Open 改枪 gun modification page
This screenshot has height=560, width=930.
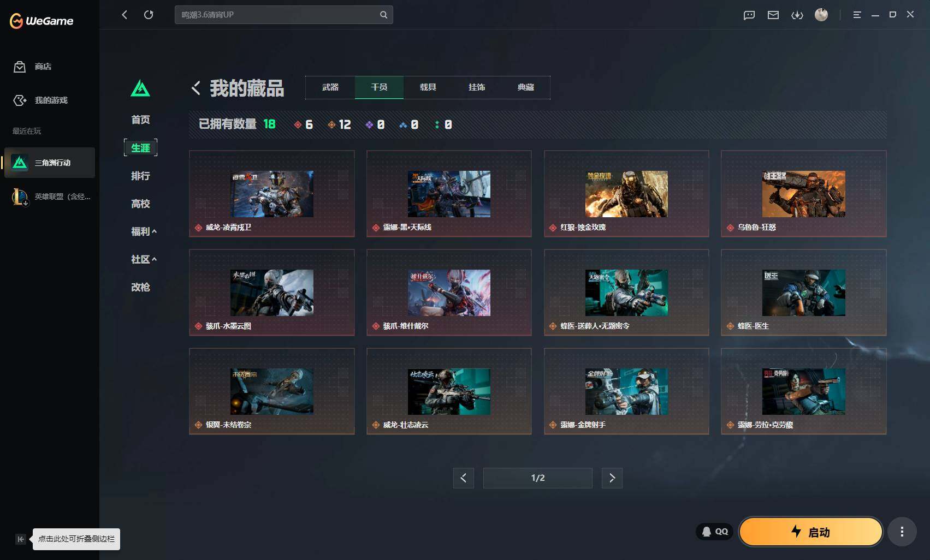click(x=140, y=287)
